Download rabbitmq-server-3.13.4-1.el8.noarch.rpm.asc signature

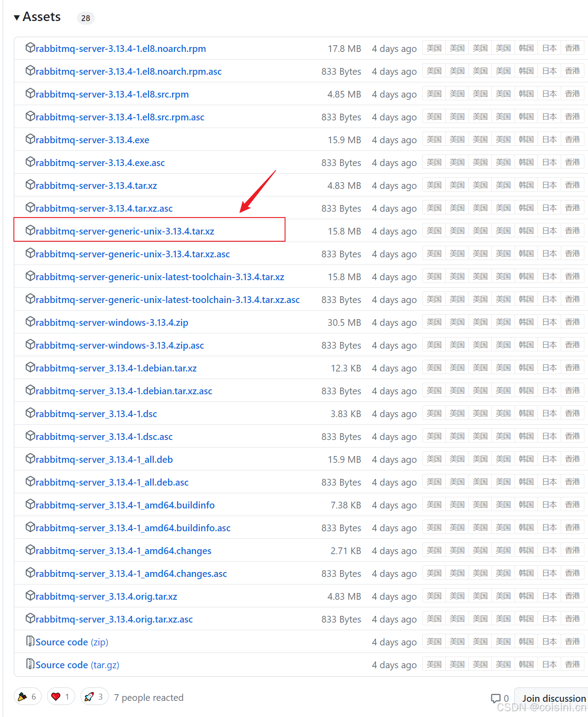[x=129, y=72]
